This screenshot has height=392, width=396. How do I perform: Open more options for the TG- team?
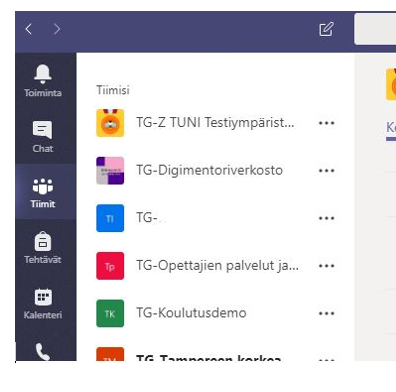tap(326, 218)
